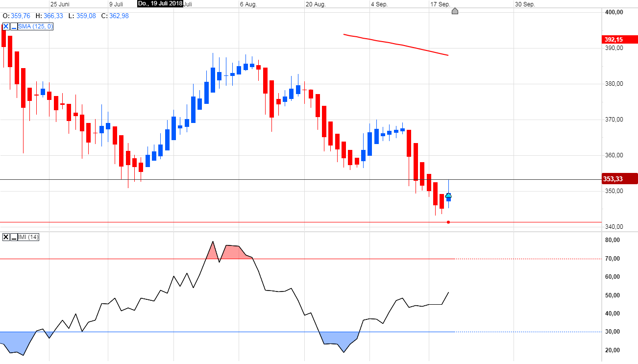
Task: Click the descending red trendline on the price chart
Action: point(396,44)
